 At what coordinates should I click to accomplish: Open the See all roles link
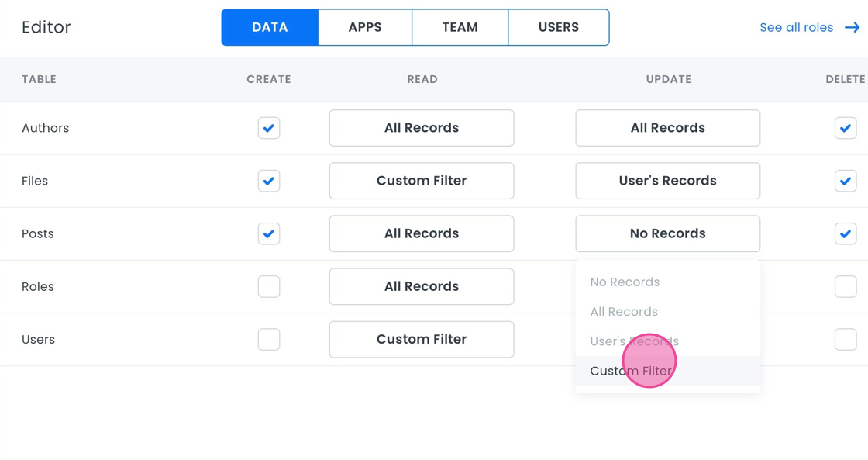click(796, 27)
